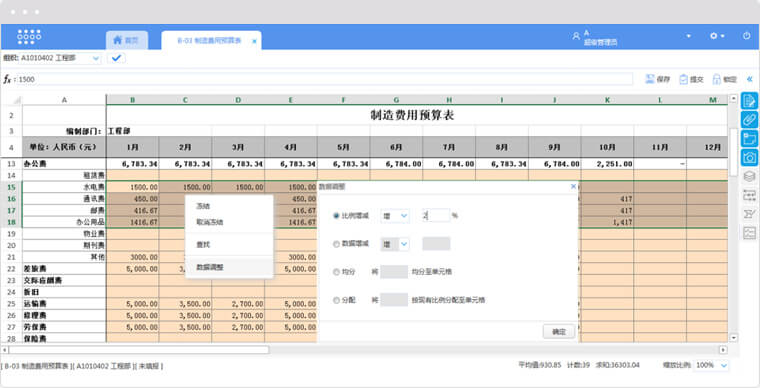Click the stacked layers sidebar icon
Screen dimensions: 760x388
[749, 176]
